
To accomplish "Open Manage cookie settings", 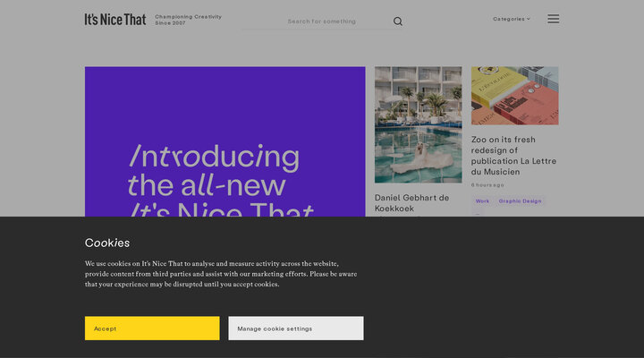I will pyautogui.click(x=295, y=328).
